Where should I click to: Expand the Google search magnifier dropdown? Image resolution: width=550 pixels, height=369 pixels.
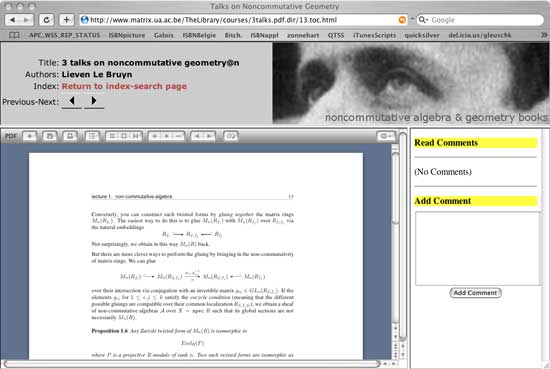click(423, 20)
